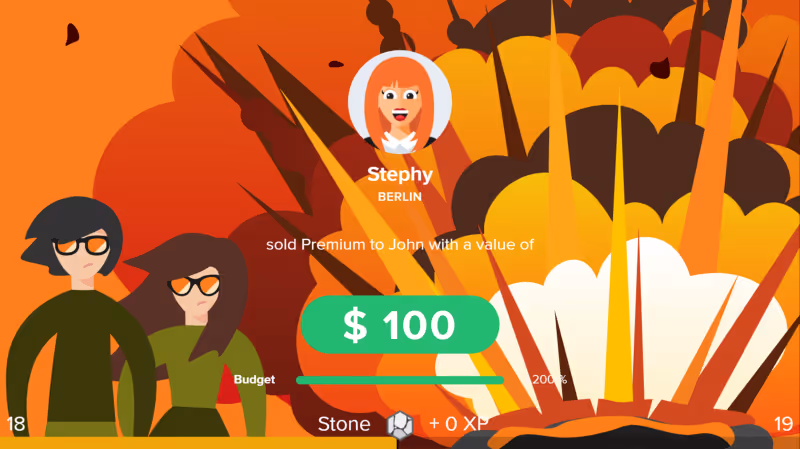Click the yellow XP progress bar at bottom
This screenshot has width=800, height=449.
(198, 443)
